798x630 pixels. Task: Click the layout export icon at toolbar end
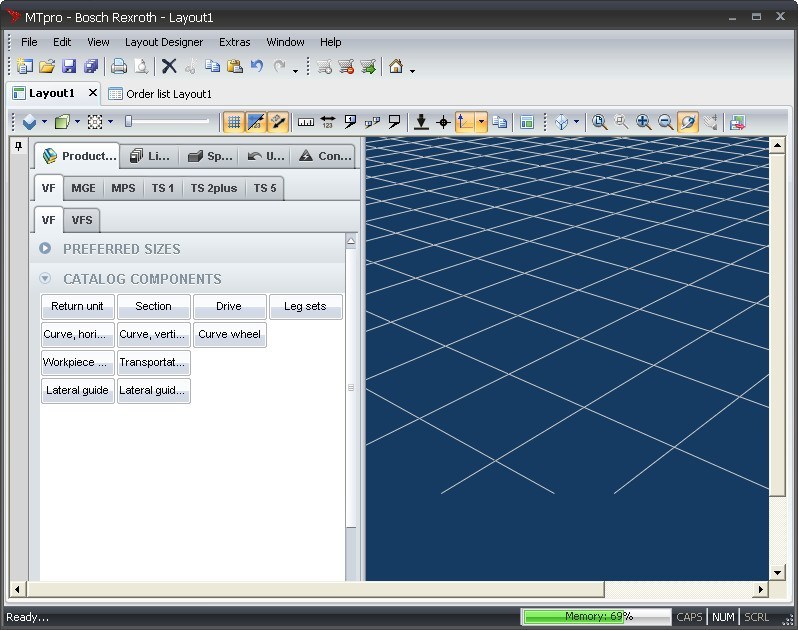(737, 122)
